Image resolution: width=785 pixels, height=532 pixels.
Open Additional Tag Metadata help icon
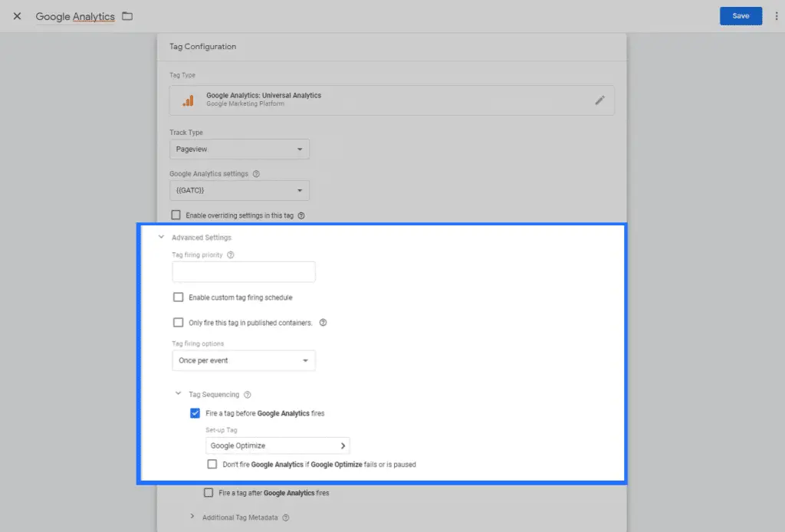coord(286,517)
